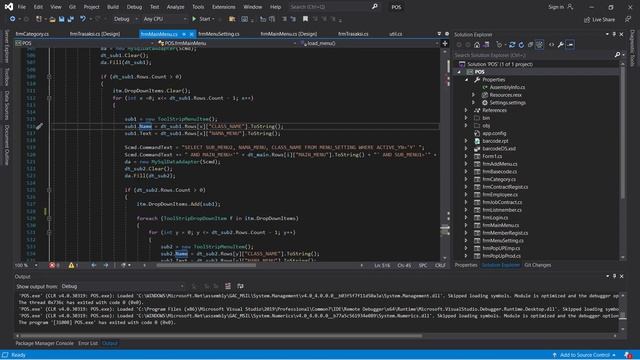Screen dimensions: 640x360
Task: Switch to the Error List tab
Action: point(88,343)
